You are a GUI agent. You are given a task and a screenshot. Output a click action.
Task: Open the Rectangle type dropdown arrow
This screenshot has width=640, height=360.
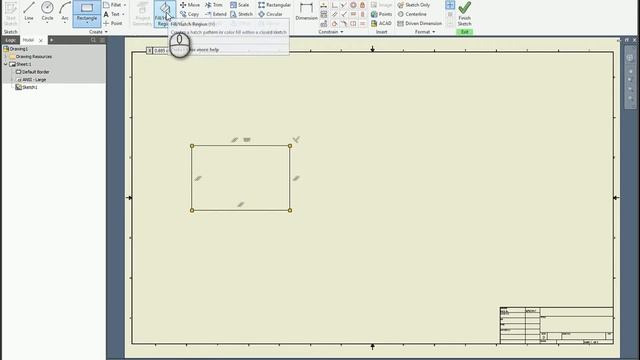87,23
